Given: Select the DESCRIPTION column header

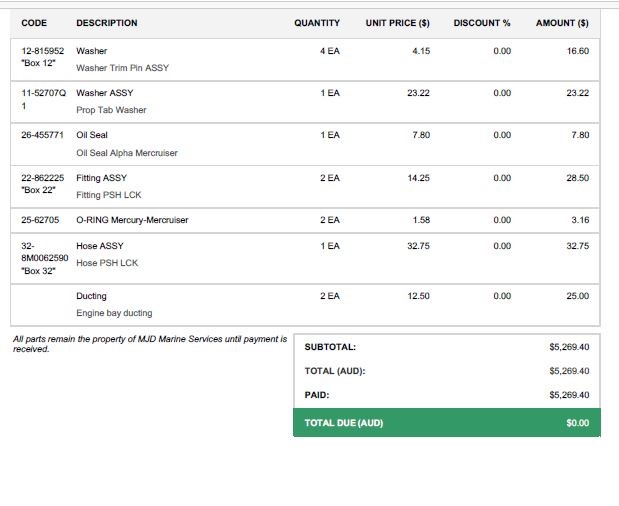Looking at the screenshot, I should [x=107, y=23].
